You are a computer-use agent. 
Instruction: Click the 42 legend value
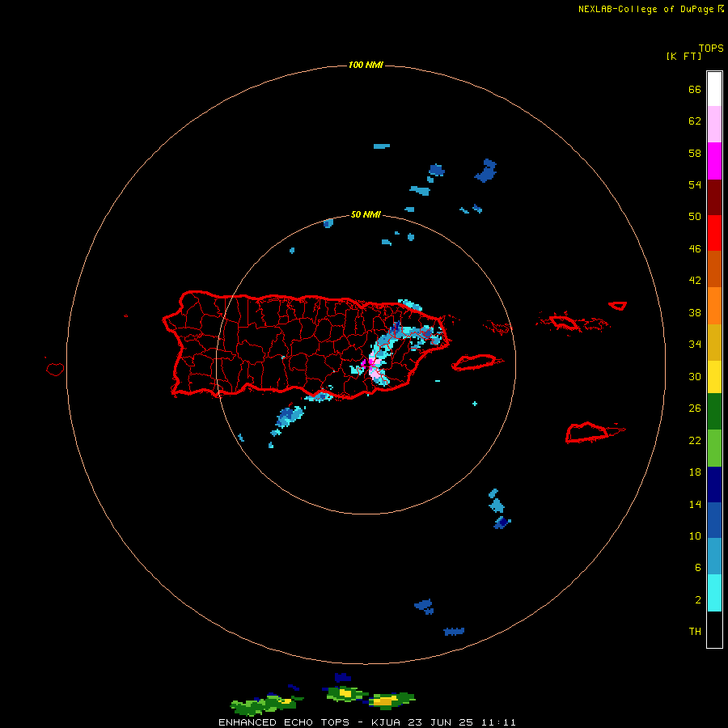695,281
